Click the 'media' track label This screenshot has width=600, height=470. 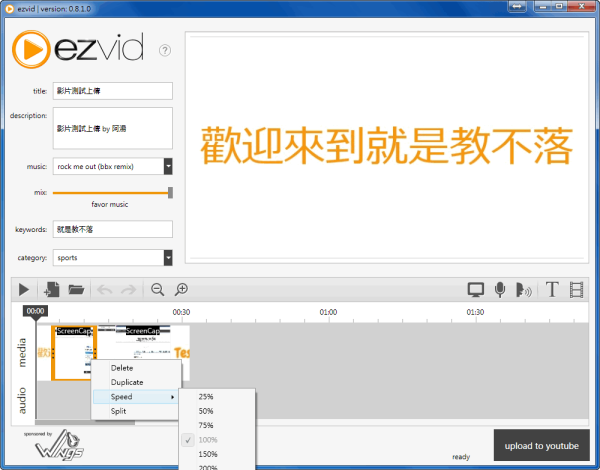[22, 352]
